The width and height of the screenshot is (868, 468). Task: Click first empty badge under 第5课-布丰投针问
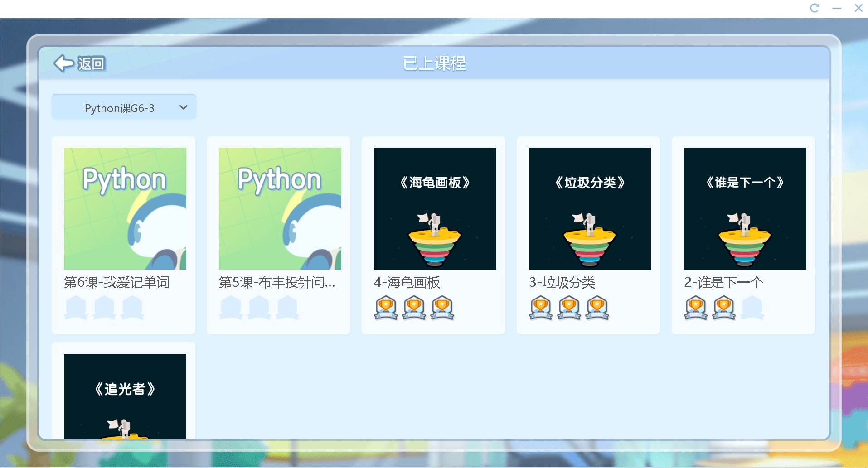point(231,308)
